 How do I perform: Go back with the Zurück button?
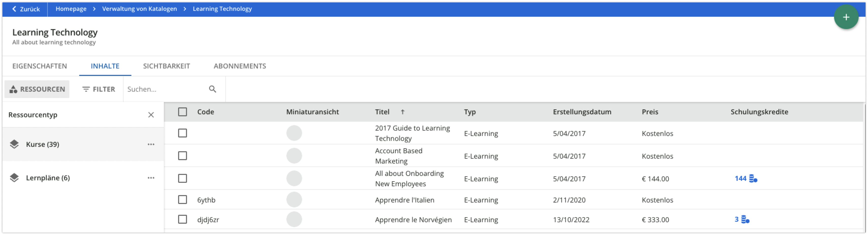tap(26, 9)
